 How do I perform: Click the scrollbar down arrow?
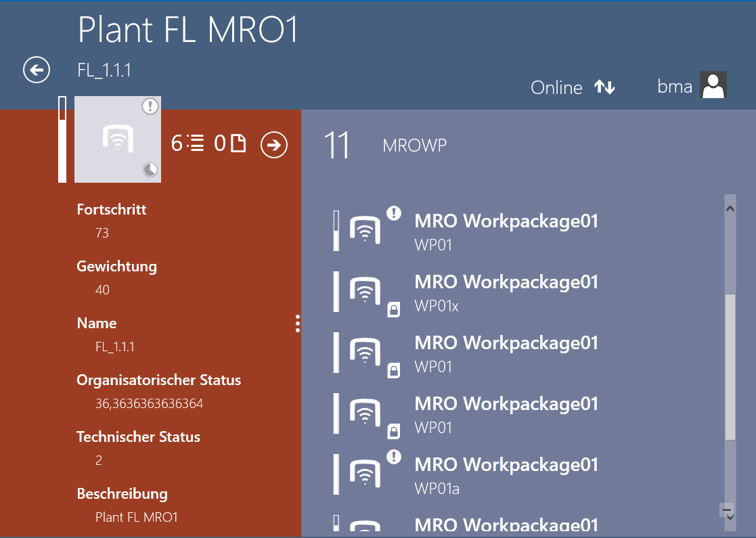pos(730,518)
